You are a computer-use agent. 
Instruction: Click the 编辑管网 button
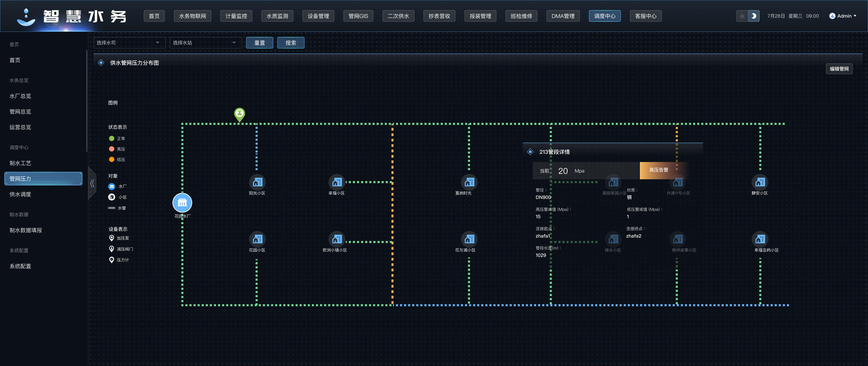(x=839, y=69)
